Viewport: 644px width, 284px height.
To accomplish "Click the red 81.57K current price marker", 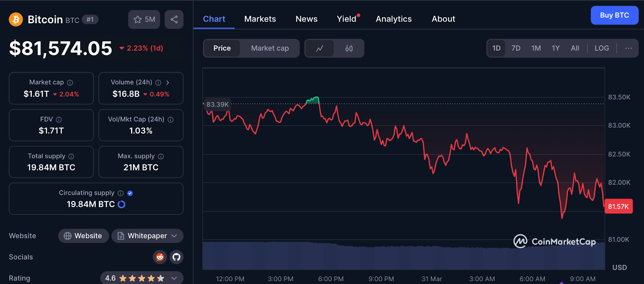I will click(618, 206).
